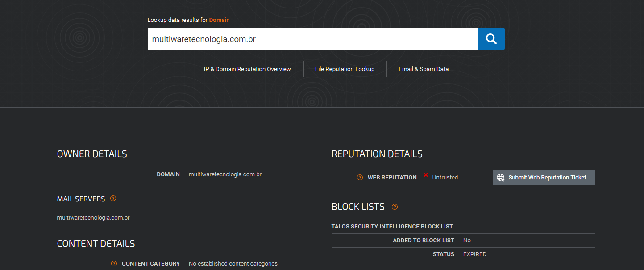
Task: Click the blue magnifier search button
Action: click(491, 39)
